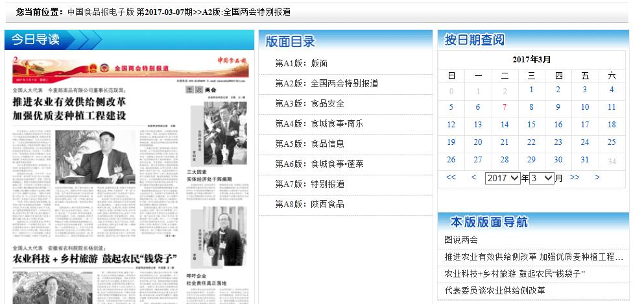The width and height of the screenshot is (644, 304).
Task: Select calendar date 21
Action: pos(505,142)
